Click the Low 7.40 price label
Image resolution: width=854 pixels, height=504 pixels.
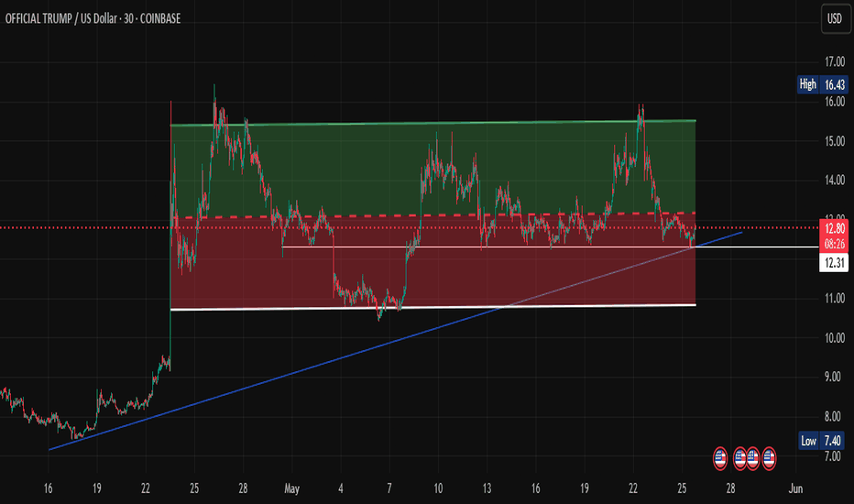coord(823,440)
